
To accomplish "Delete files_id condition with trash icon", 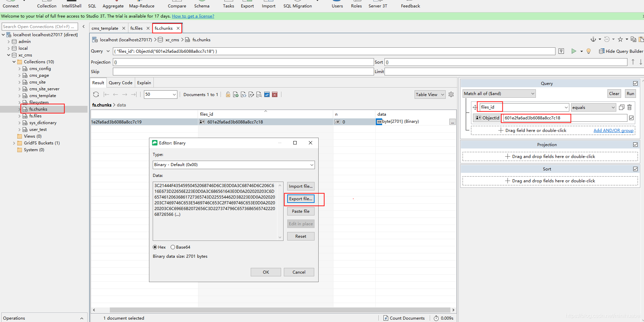I will 629,107.
